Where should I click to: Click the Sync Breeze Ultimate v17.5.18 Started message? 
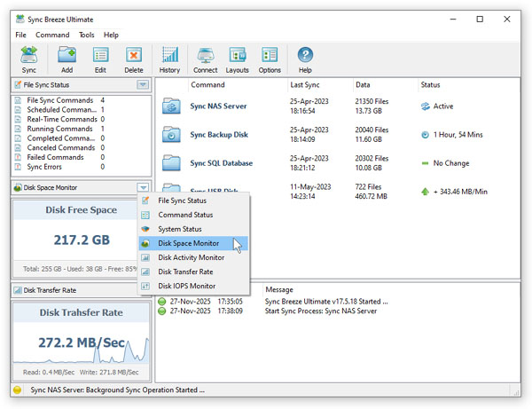pyautogui.click(x=326, y=302)
